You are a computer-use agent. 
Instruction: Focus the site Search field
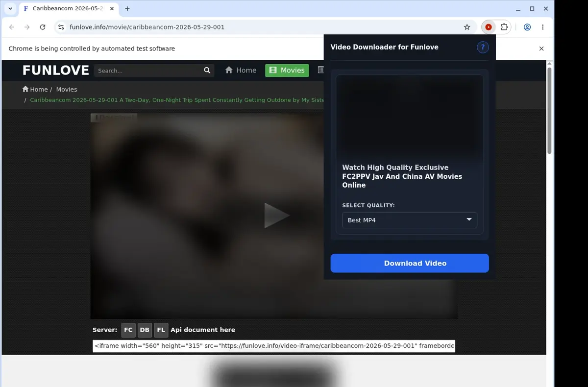147,71
